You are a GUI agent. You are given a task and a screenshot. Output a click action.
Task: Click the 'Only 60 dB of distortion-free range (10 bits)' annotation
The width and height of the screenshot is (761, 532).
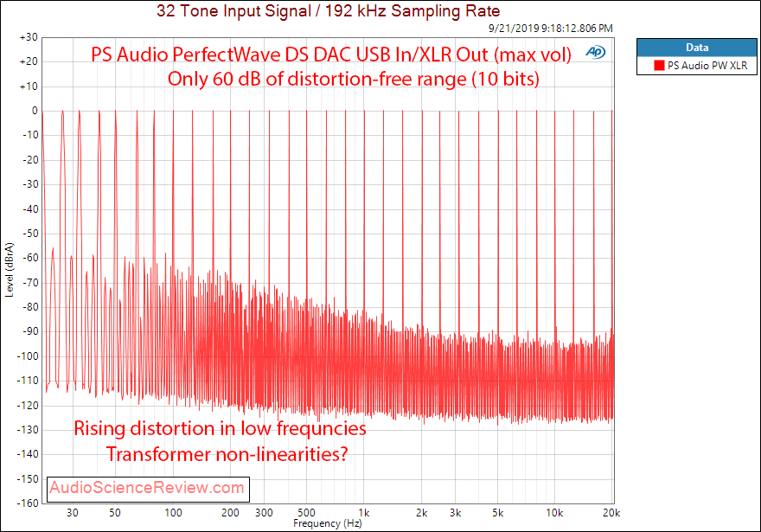(x=354, y=79)
